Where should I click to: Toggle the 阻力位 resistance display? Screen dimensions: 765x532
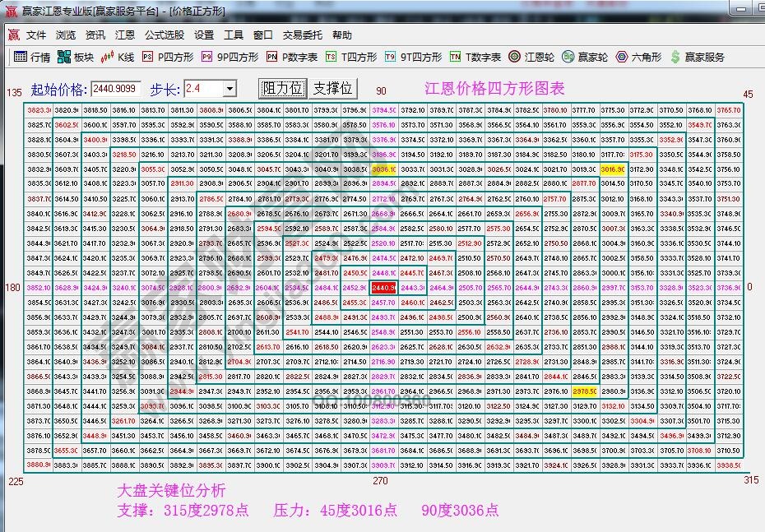pos(281,88)
